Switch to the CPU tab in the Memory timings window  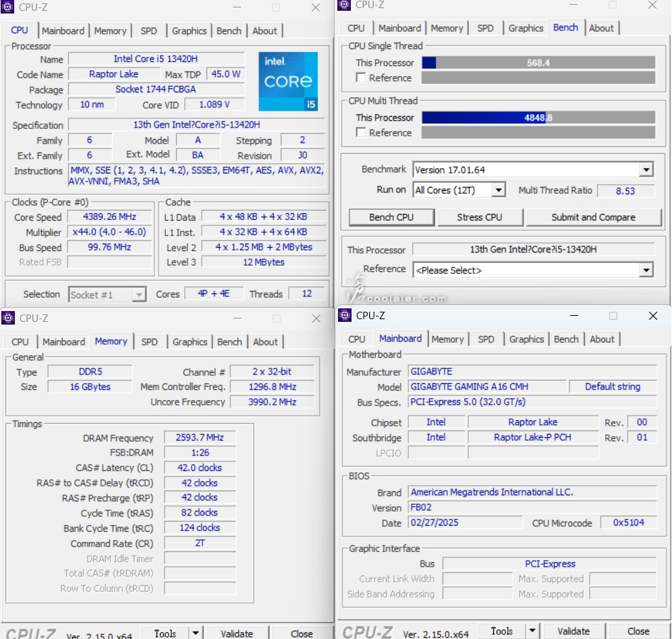coord(20,342)
